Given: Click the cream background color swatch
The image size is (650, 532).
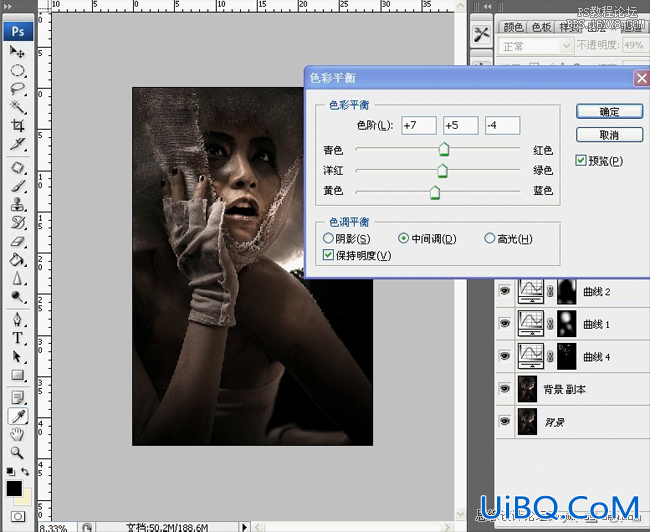Looking at the screenshot, I should point(26,499).
